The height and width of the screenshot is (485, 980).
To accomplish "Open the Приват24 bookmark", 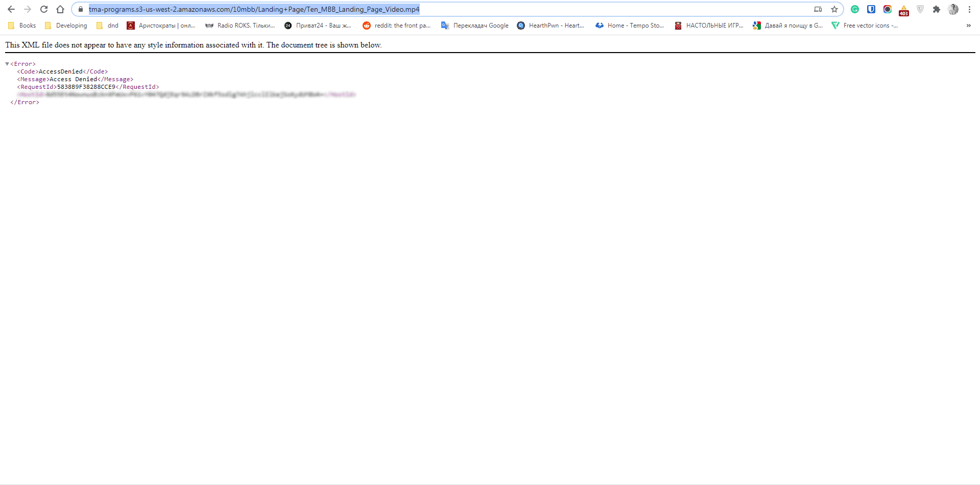I will coord(318,26).
